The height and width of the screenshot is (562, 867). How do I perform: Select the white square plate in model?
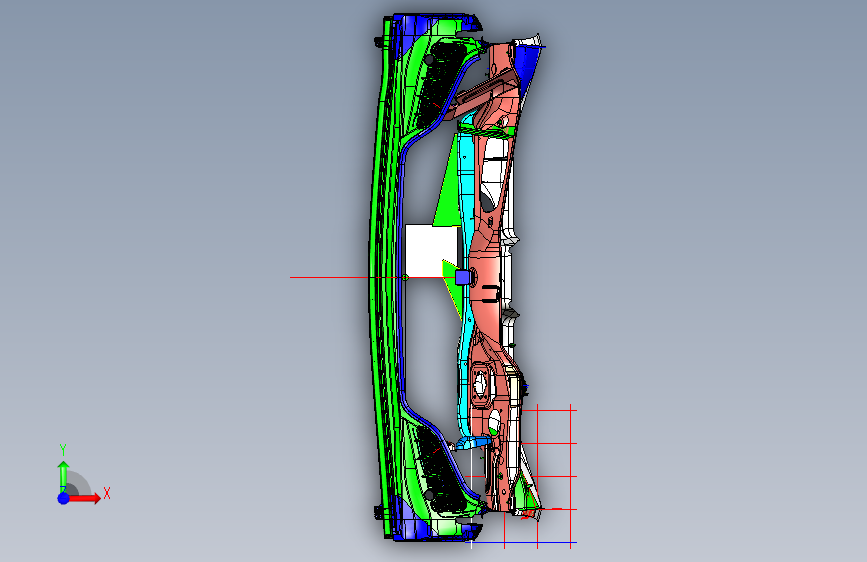430,250
